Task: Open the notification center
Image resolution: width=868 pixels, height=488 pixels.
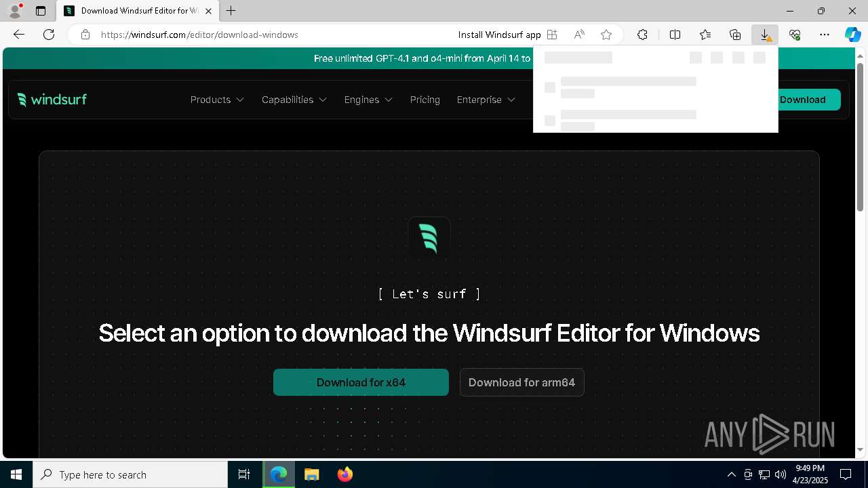Action: point(846,474)
